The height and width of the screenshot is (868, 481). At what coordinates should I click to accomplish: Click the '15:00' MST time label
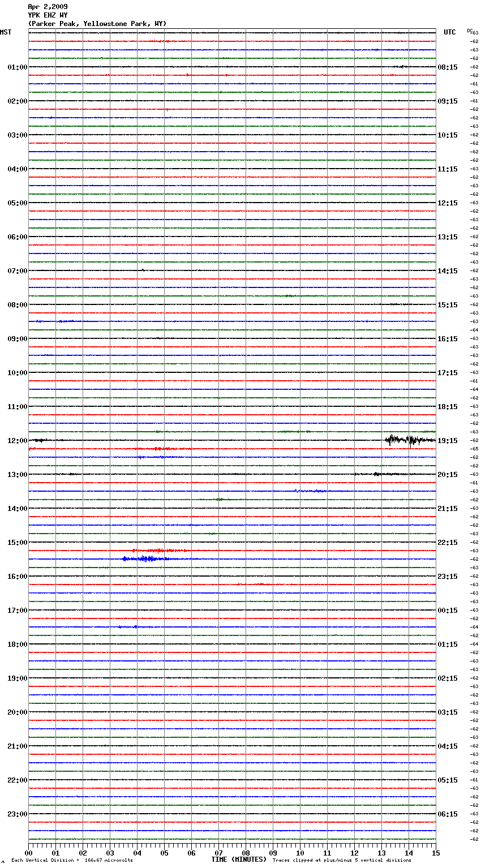[18, 543]
